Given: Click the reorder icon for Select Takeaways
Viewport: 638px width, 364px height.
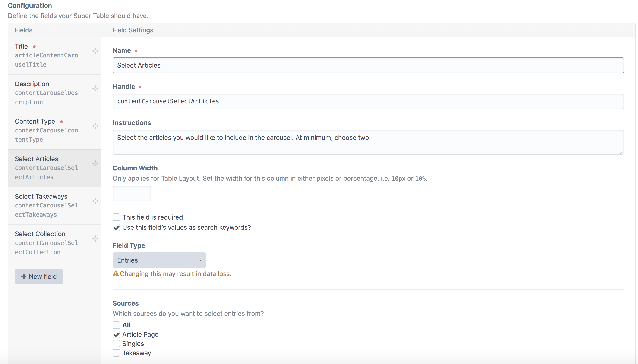Looking at the screenshot, I should pos(95,201).
